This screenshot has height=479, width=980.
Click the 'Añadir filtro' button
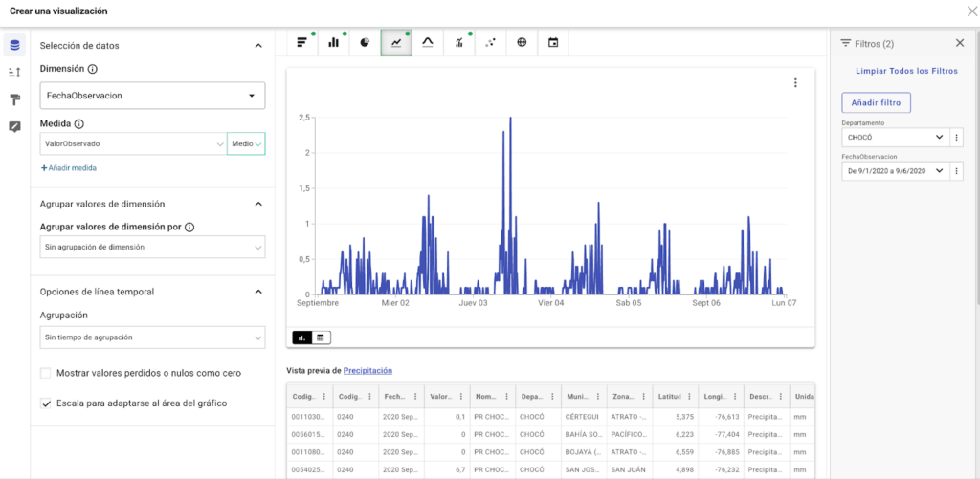tap(877, 102)
